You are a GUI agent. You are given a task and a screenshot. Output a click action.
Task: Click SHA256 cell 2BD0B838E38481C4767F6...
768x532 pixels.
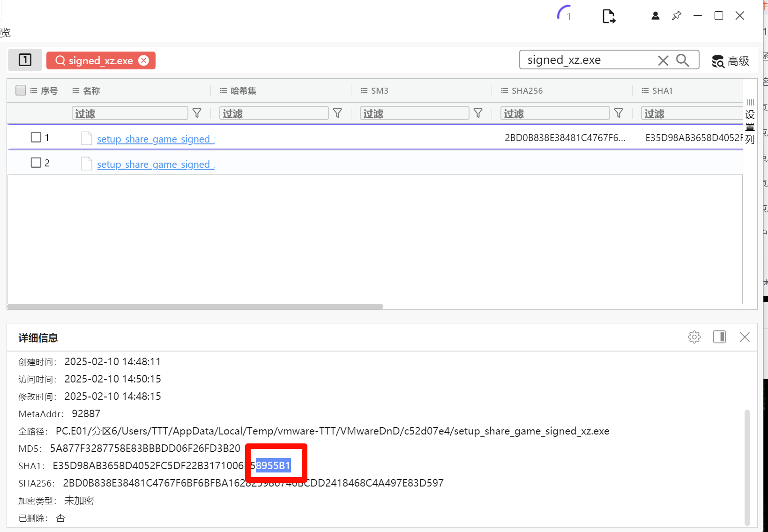(565, 137)
